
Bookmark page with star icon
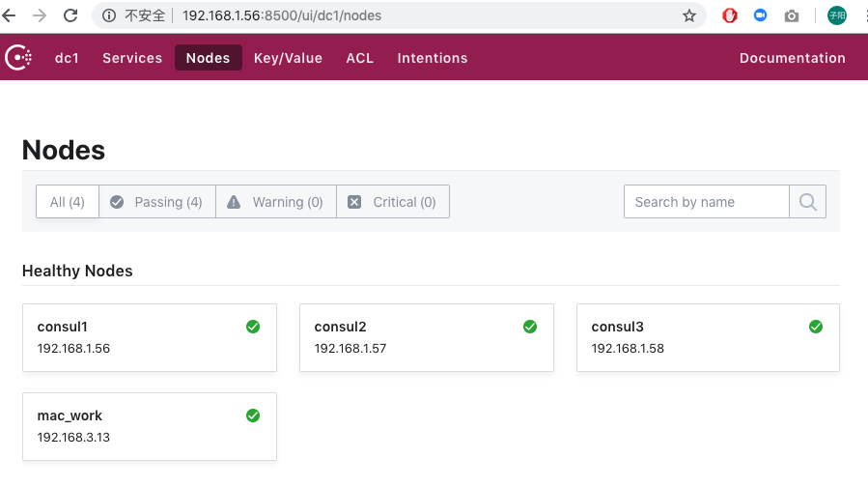coord(688,15)
